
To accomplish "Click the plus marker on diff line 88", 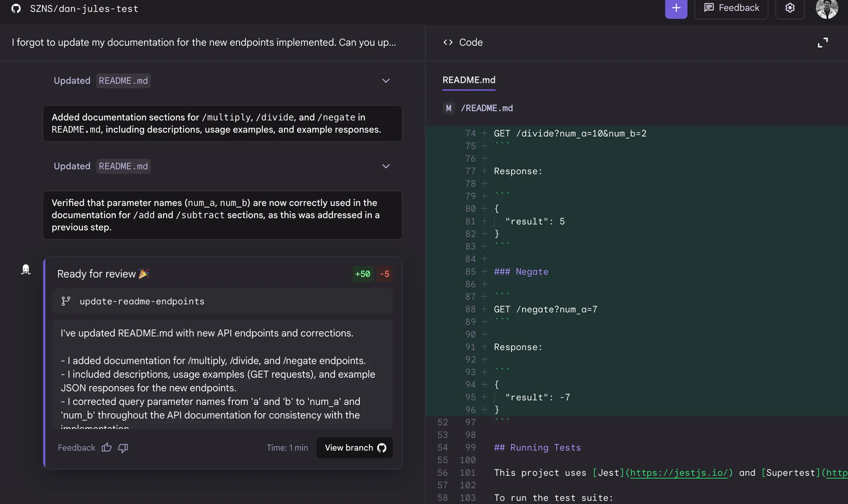I will 484,309.
